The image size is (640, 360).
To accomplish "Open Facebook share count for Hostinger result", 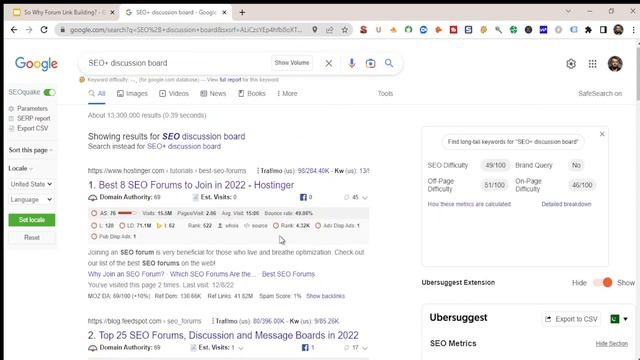I will (x=306, y=197).
